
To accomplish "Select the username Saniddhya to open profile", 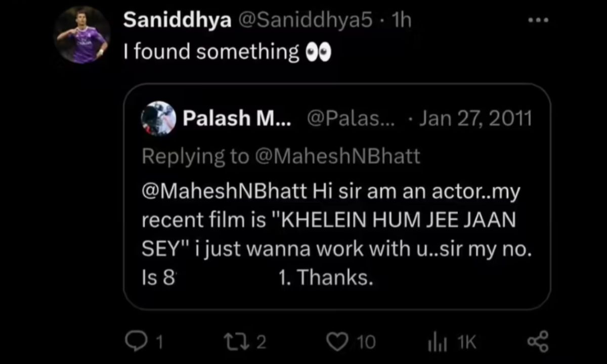I will (177, 19).
